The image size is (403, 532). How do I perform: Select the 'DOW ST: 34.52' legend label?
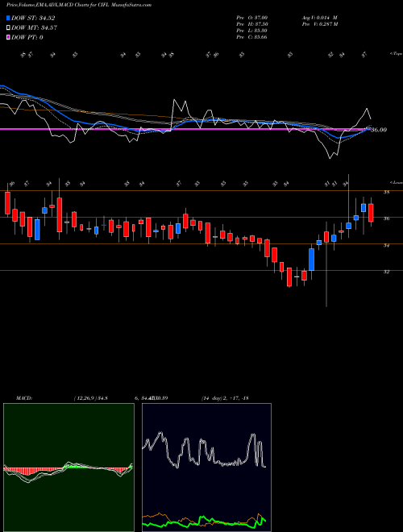tap(33, 18)
